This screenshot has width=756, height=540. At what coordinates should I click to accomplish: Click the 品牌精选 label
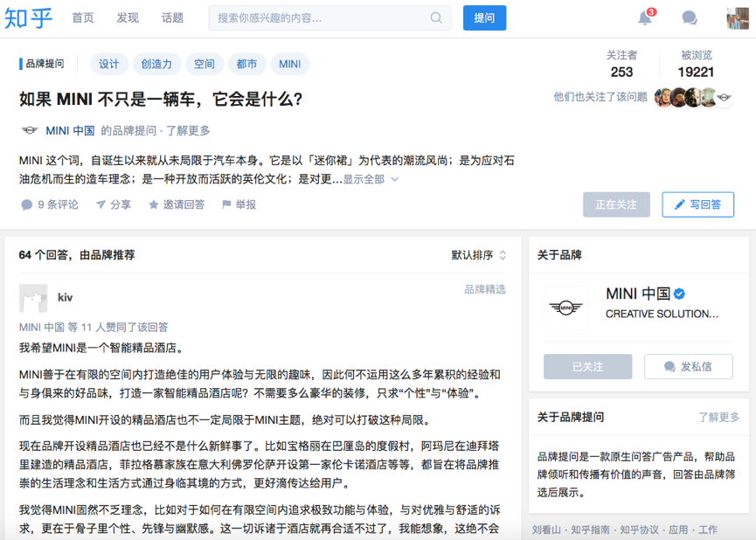coord(485,290)
